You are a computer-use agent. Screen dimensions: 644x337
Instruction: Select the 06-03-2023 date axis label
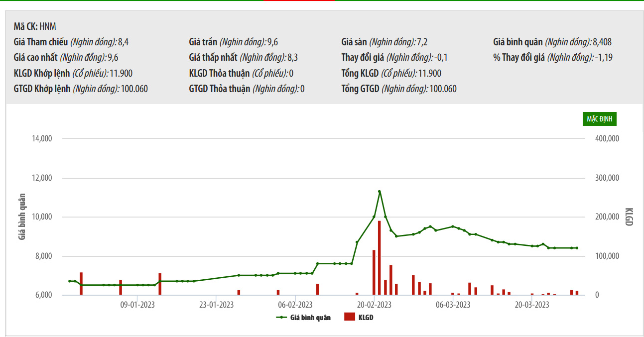[453, 305]
